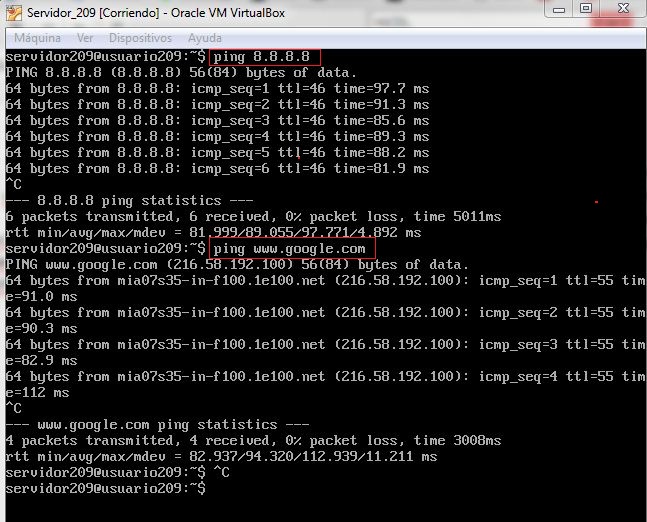Click the highlighted 'ping 8.8.8.8' command
The height and width of the screenshot is (522, 647).
click(265, 57)
